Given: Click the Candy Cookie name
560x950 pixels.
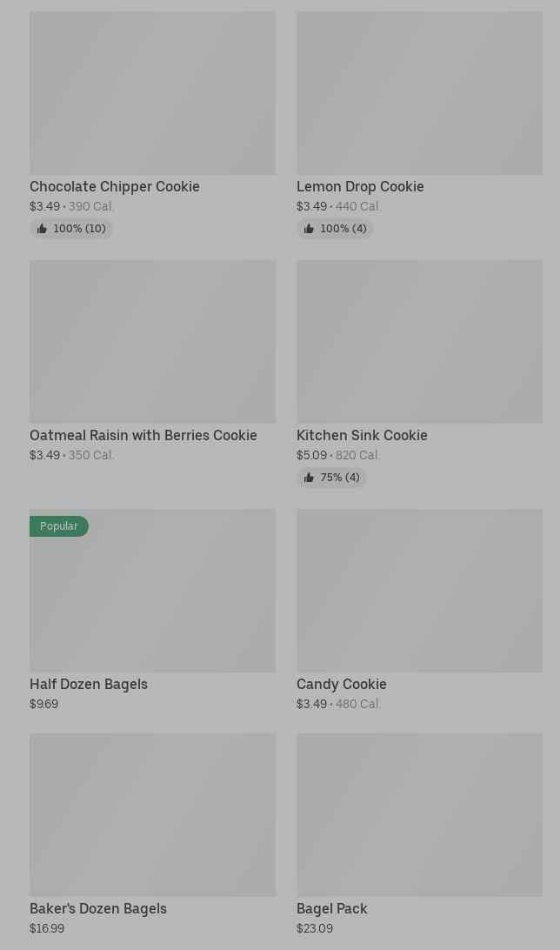Looking at the screenshot, I should pyautogui.click(x=342, y=684).
